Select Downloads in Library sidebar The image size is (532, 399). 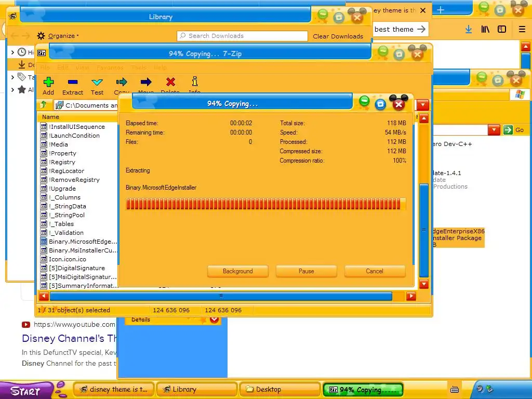21,64
